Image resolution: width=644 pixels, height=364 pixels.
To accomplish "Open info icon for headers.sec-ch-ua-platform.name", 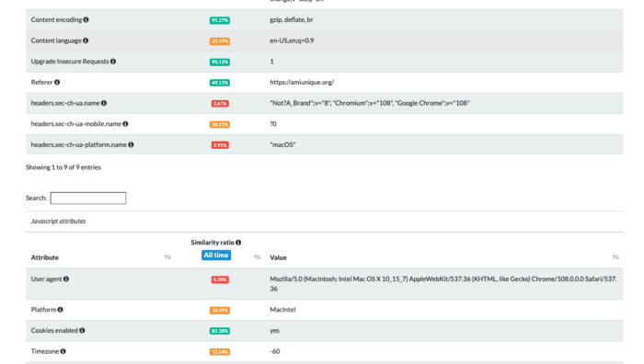I will (x=131, y=145).
